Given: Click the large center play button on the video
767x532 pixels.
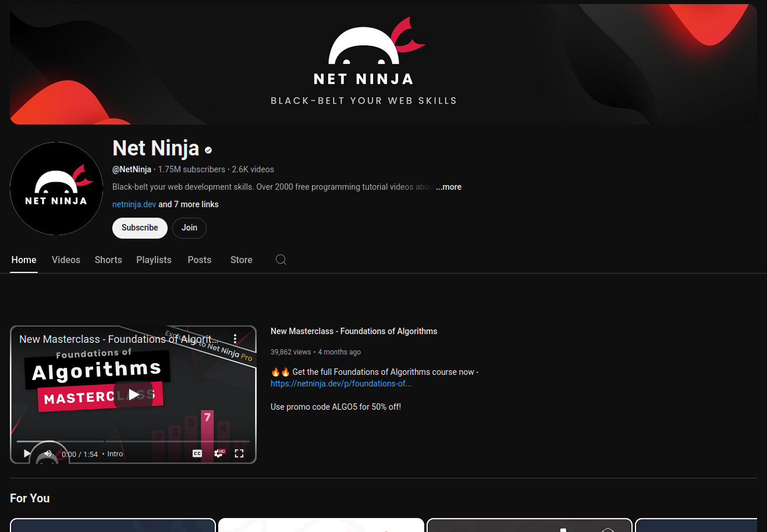Looking at the screenshot, I should click(133, 395).
